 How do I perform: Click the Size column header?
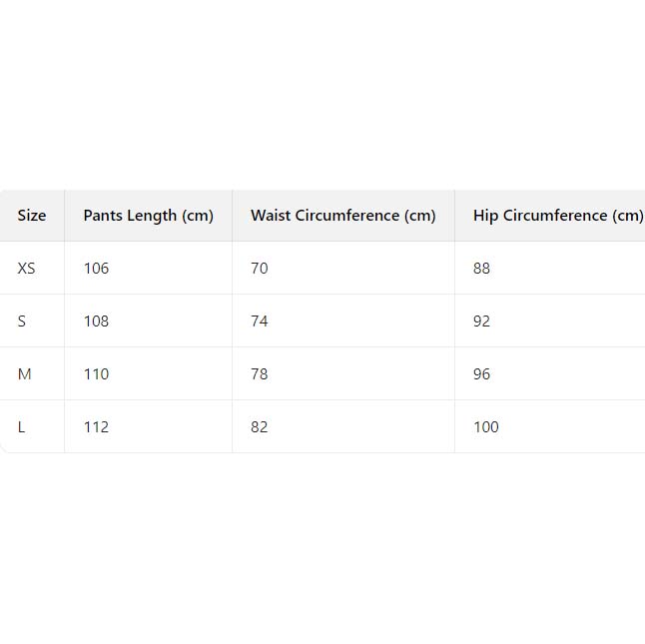32,216
